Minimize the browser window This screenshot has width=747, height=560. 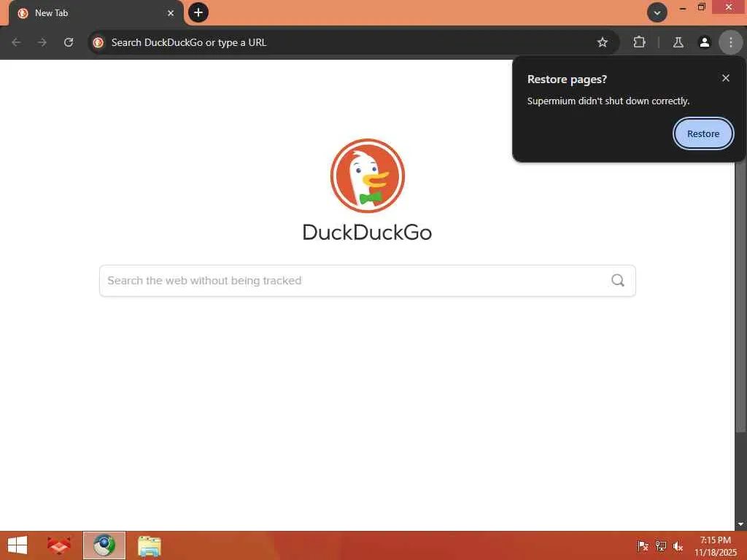tap(683, 7)
